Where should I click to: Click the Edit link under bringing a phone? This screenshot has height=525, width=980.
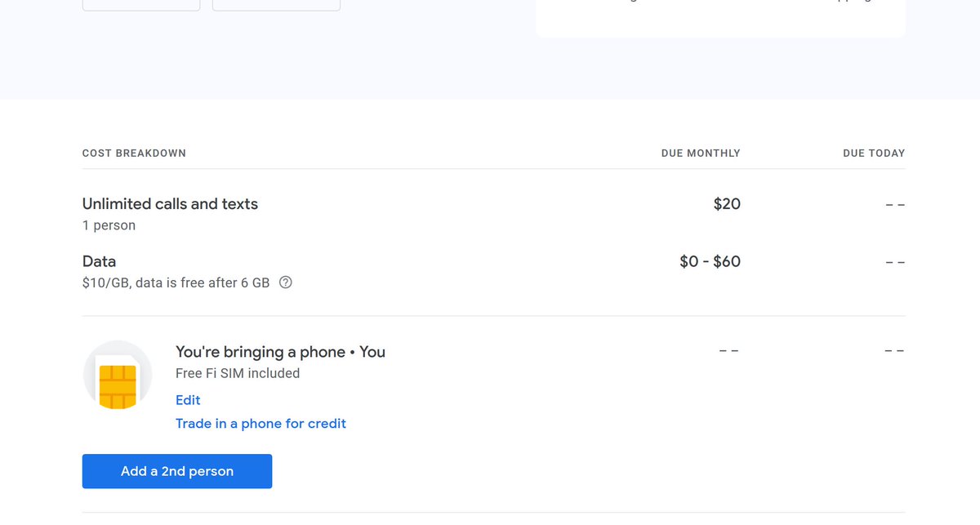click(188, 400)
